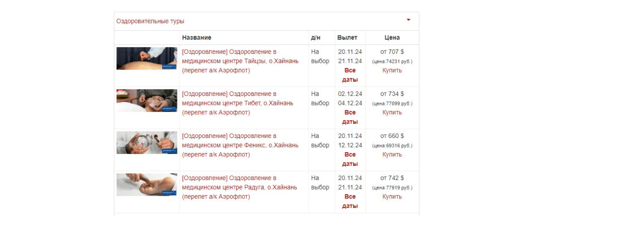Open the Радуга medical center tour link
644x232 pixels.
(x=239, y=187)
